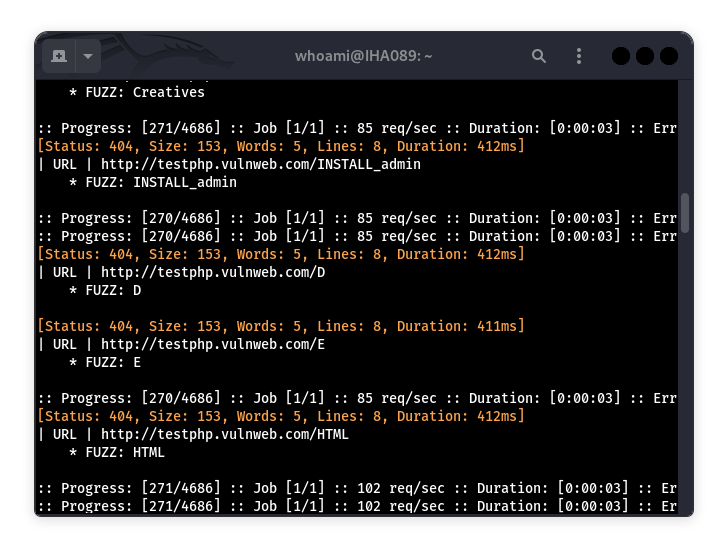Viewport: 728px width, 554px height.
Task: Click the FUZZ: INSTALL_admin result line
Action: (x=152, y=182)
